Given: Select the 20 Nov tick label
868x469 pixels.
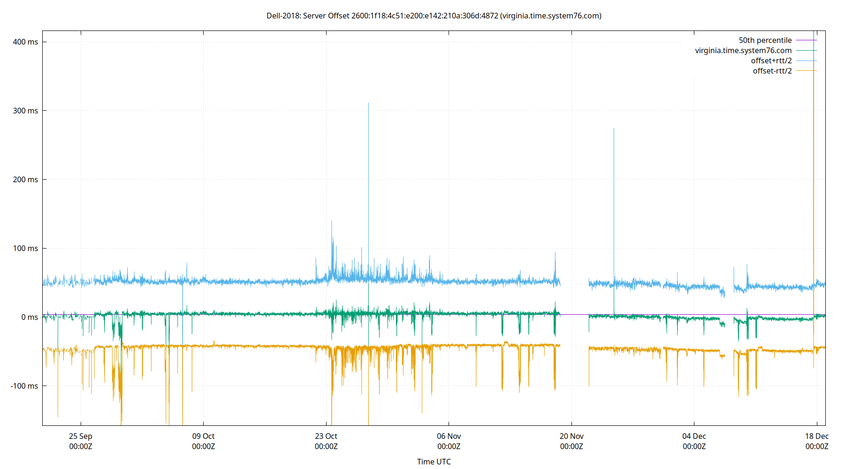Looking at the screenshot, I should 571,436.
